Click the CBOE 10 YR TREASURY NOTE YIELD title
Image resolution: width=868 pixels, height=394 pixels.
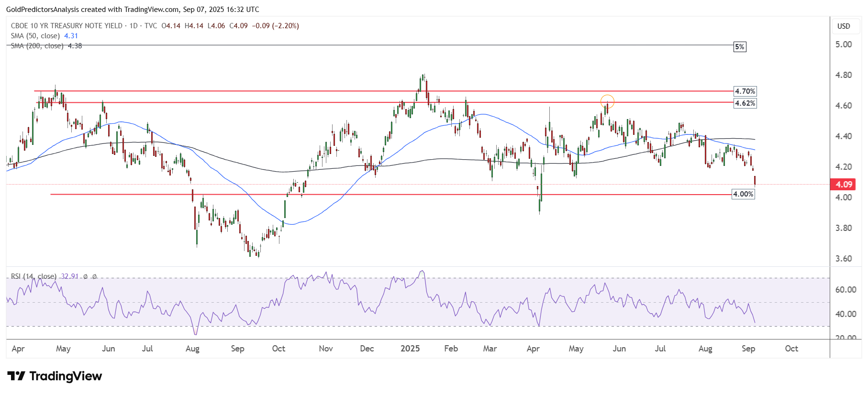coord(67,26)
